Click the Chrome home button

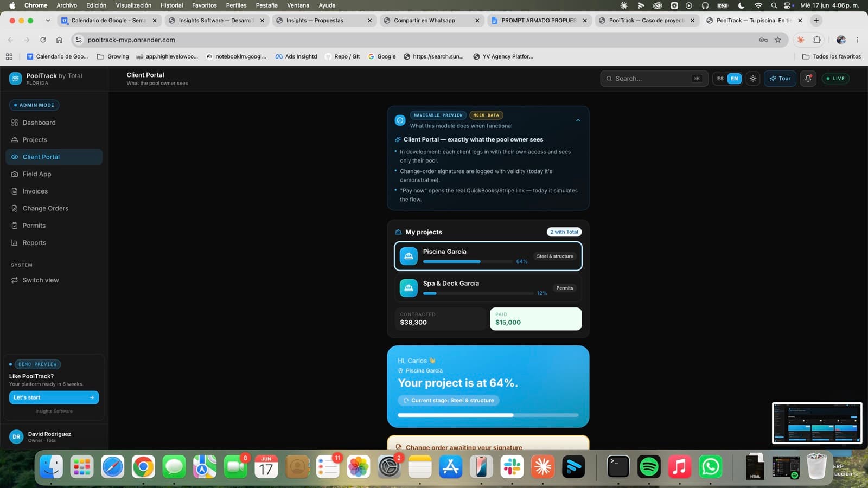(x=59, y=40)
